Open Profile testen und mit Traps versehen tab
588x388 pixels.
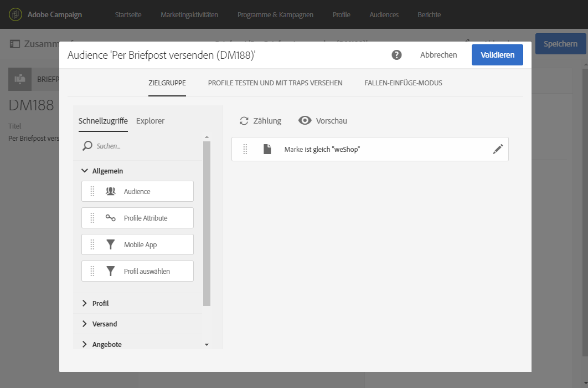275,83
